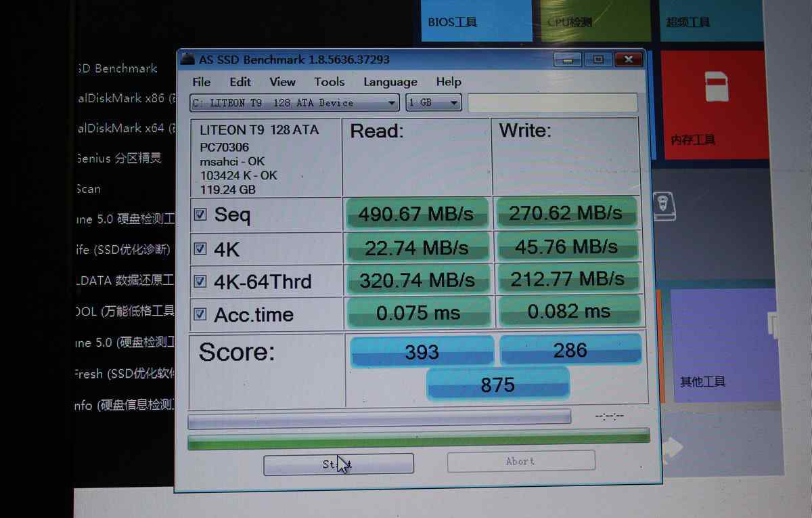Click the lower green progress bar
812x518 pixels.
pyautogui.click(x=418, y=439)
